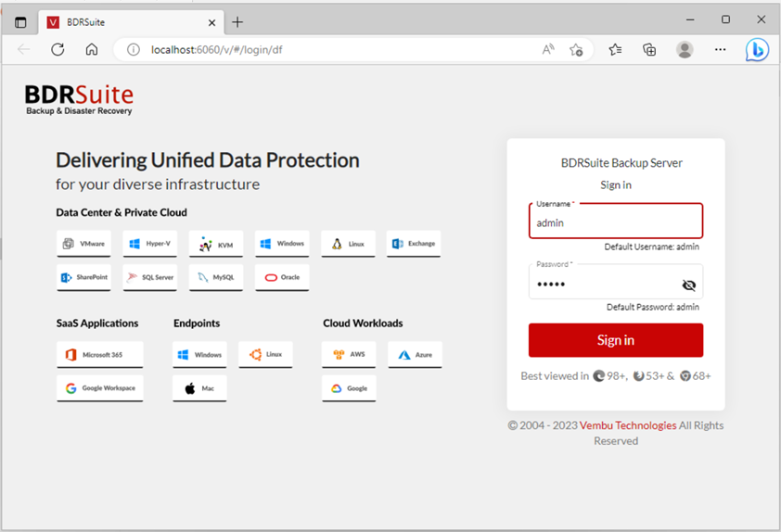This screenshot has height=532, width=781.
Task: Click the AWS cloud workload tile
Action: point(349,355)
